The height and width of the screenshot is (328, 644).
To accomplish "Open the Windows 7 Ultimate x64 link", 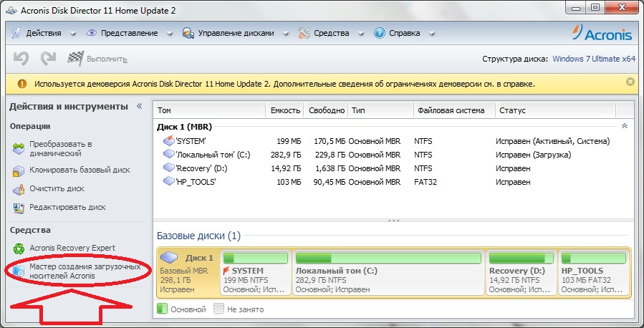I will click(594, 59).
